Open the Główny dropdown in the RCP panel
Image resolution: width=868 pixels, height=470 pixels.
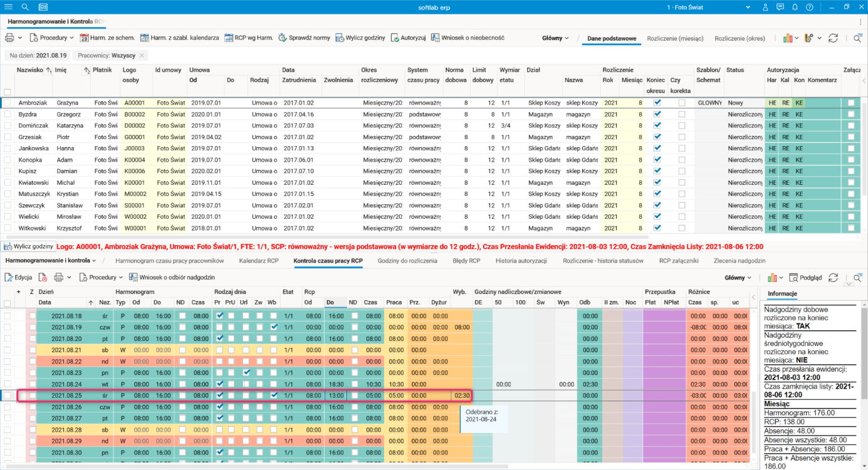pyautogui.click(x=738, y=277)
